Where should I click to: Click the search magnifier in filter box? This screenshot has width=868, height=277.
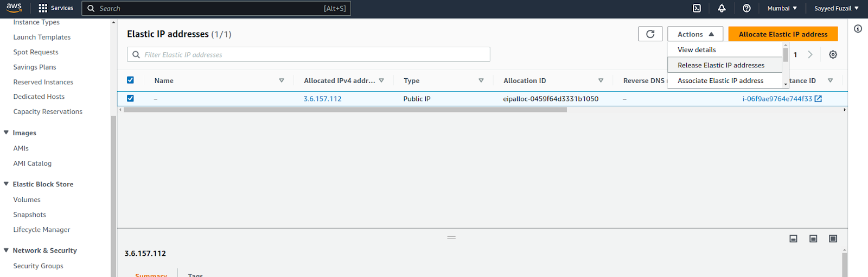(136, 54)
